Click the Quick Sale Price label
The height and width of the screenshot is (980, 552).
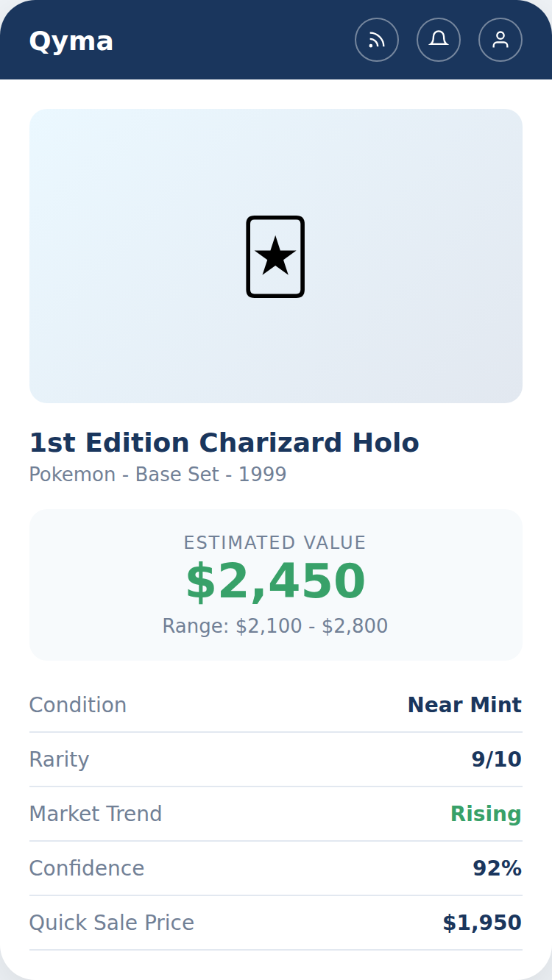[x=112, y=923]
